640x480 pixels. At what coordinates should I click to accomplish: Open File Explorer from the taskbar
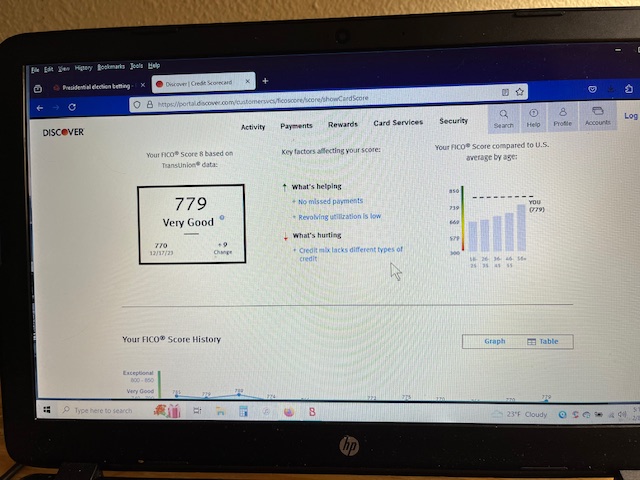[220, 411]
